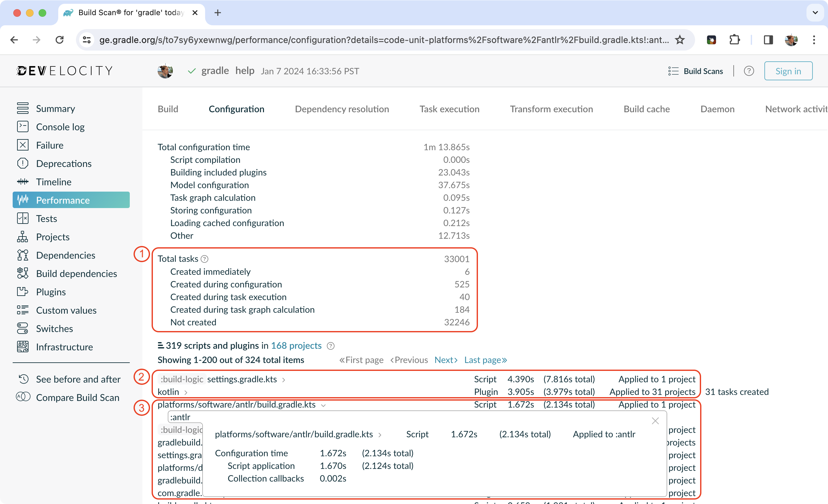
Task: Click the Sign in button
Action: coord(788,71)
